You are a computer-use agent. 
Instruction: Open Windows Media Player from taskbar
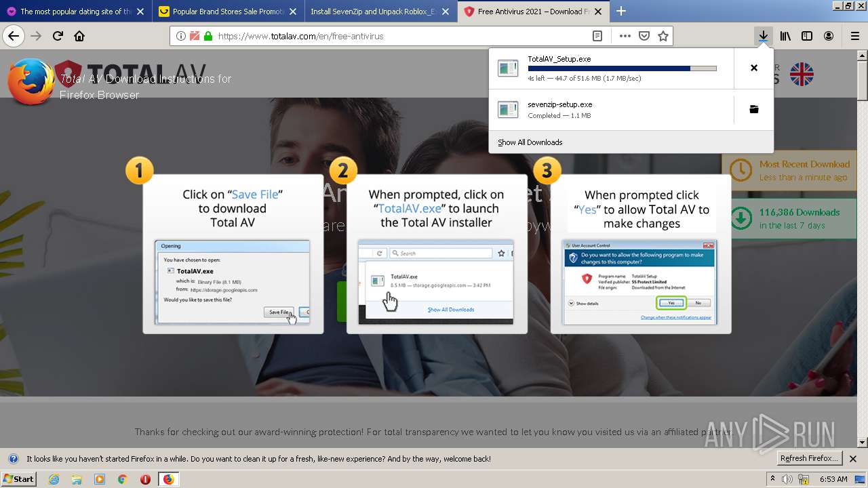100,479
